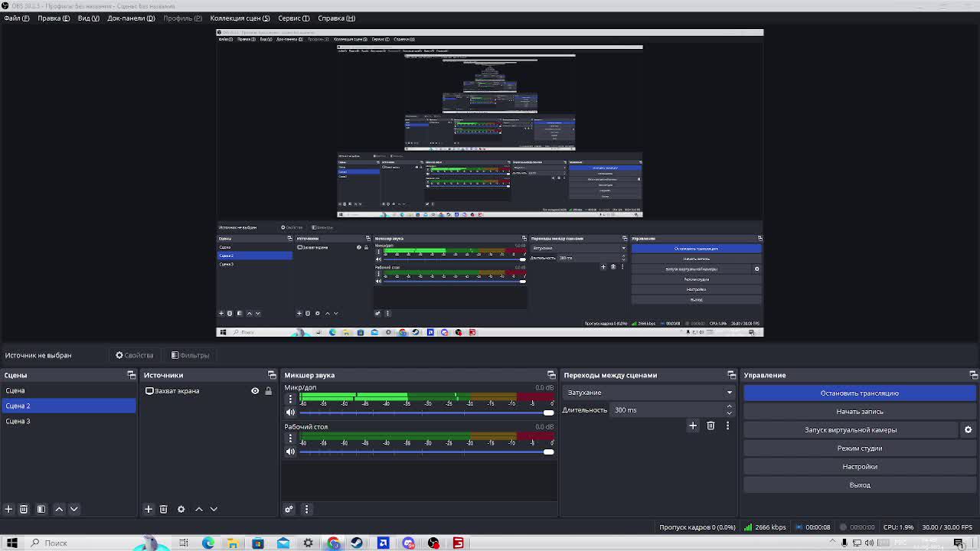Open transition properties three-dot menu

tap(727, 425)
